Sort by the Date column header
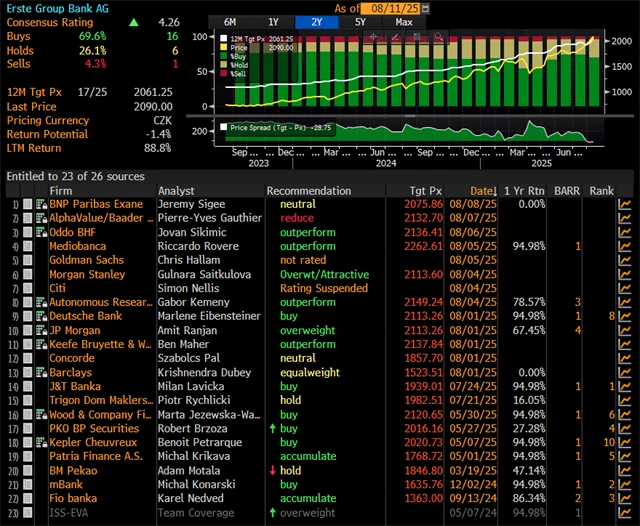640x526 pixels. point(484,190)
